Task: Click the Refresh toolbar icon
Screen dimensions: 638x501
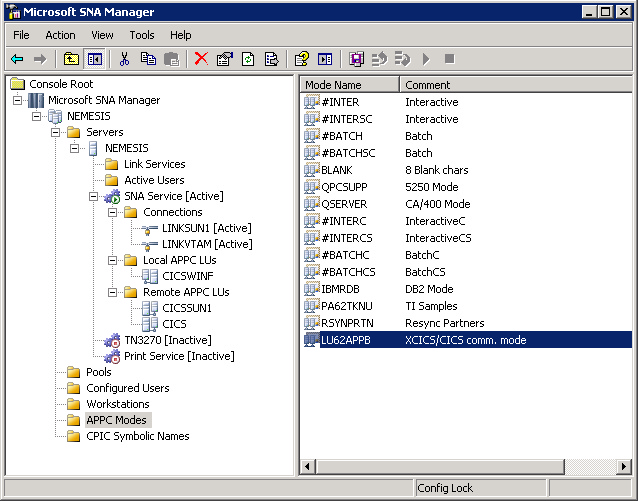Action: tap(247, 59)
